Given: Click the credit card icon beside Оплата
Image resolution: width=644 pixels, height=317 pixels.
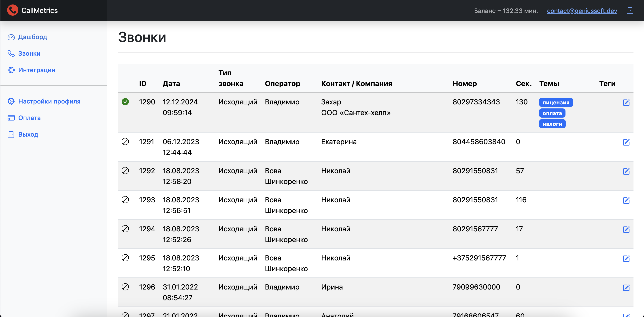Looking at the screenshot, I should pos(11,118).
